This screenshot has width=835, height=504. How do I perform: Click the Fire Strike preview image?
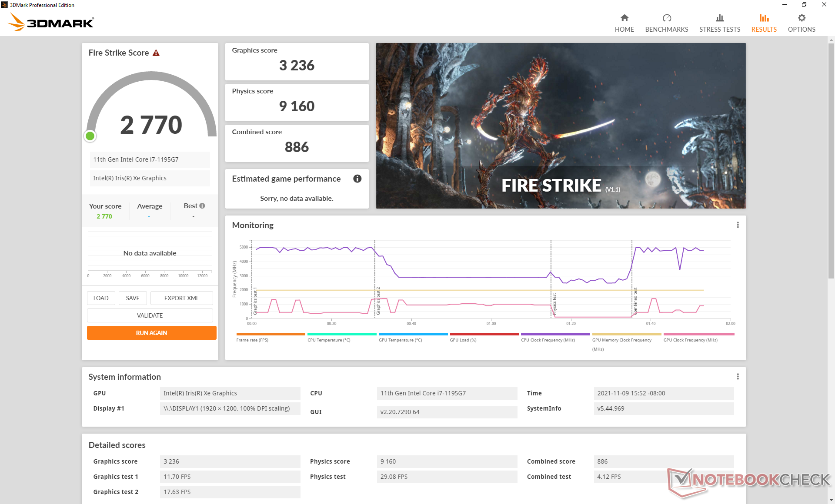[x=561, y=126]
